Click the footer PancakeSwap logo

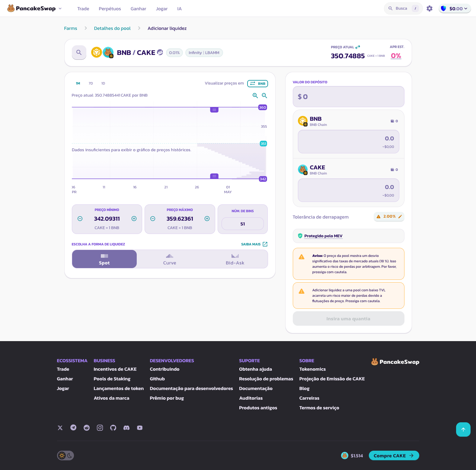coord(395,362)
